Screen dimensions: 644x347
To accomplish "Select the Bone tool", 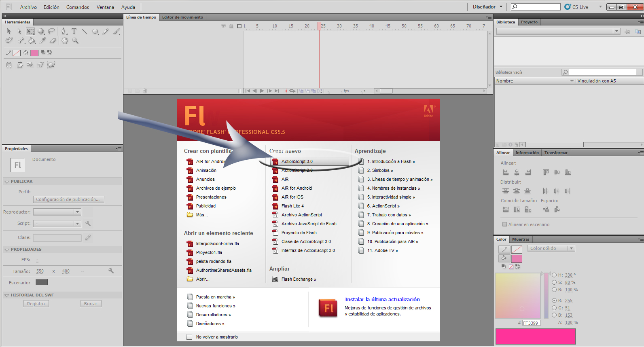I will (21, 40).
